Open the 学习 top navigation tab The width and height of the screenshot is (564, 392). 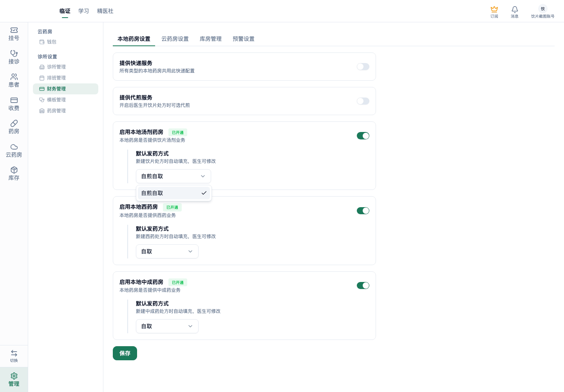(84, 11)
